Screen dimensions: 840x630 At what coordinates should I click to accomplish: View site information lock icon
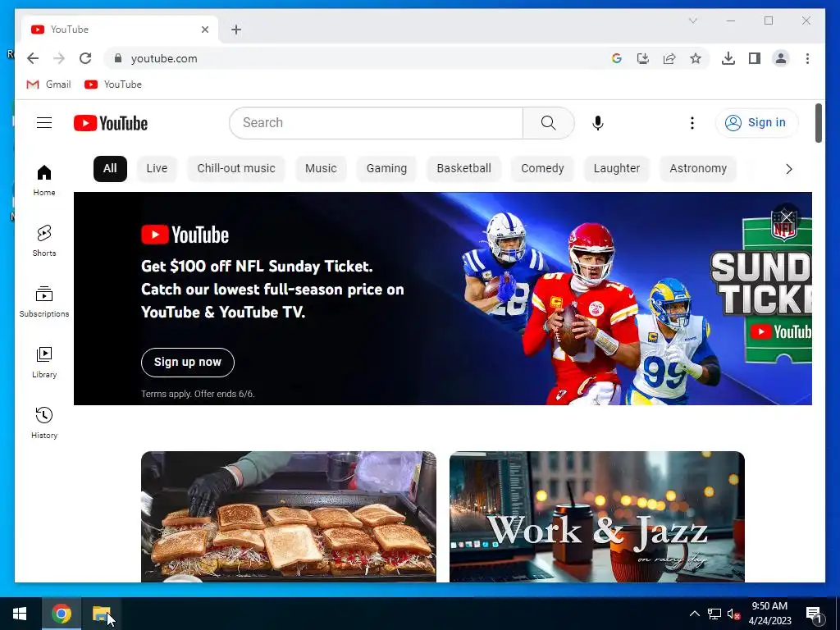(x=118, y=58)
